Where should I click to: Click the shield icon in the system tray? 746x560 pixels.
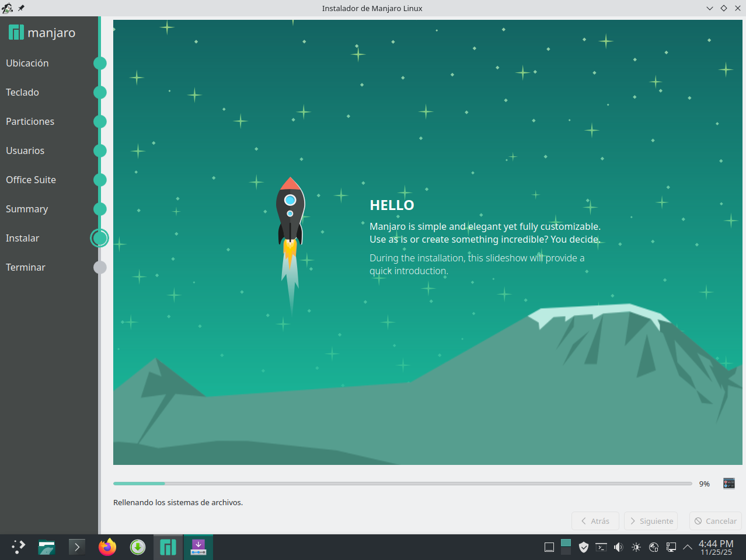tap(583, 547)
